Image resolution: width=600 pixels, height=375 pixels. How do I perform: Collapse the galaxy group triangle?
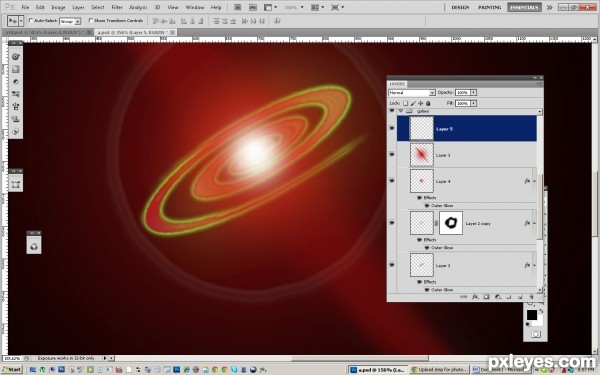coord(401,111)
